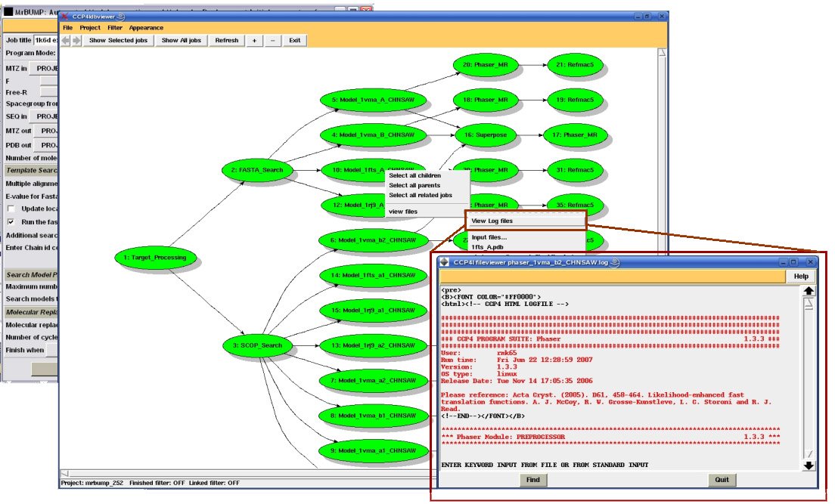Toggle the Search Model section header in MrBUMP

pyautogui.click(x=31, y=274)
